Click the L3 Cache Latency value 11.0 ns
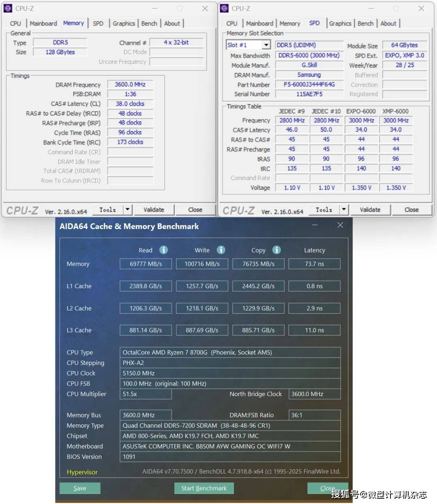This screenshot has height=504, width=437. click(314, 330)
